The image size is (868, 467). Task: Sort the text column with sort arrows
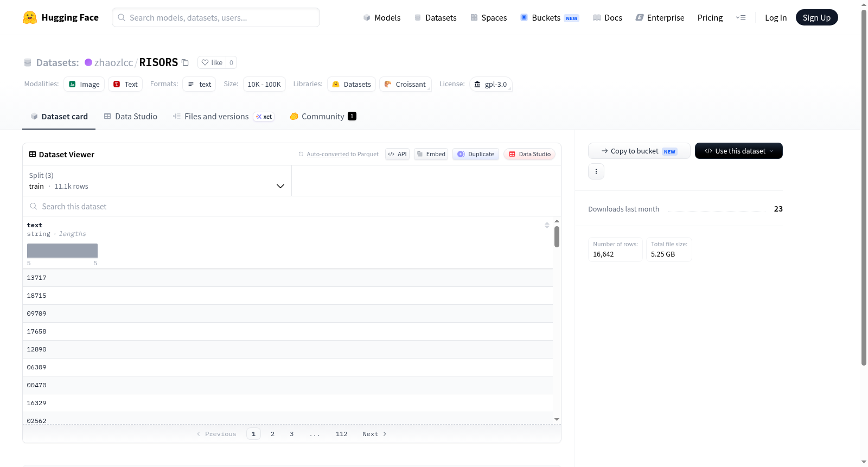click(547, 225)
